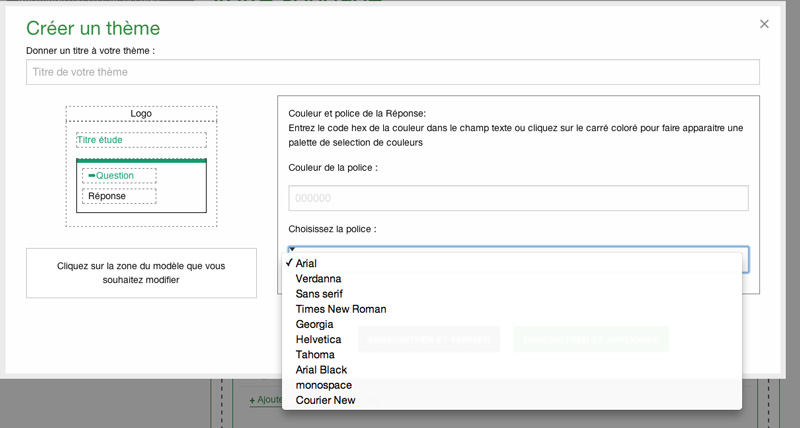This screenshot has width=800, height=428.
Task: Select Georgia in the font dropdown
Action: 314,325
